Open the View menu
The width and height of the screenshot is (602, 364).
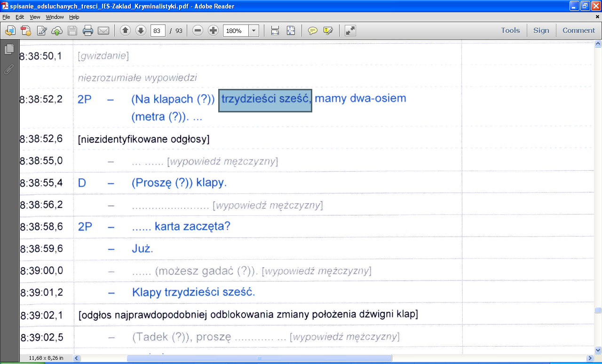pos(35,17)
